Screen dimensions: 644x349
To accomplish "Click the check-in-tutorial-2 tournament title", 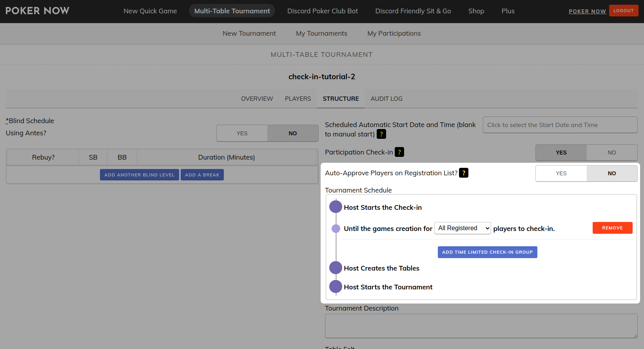I will coord(322,77).
